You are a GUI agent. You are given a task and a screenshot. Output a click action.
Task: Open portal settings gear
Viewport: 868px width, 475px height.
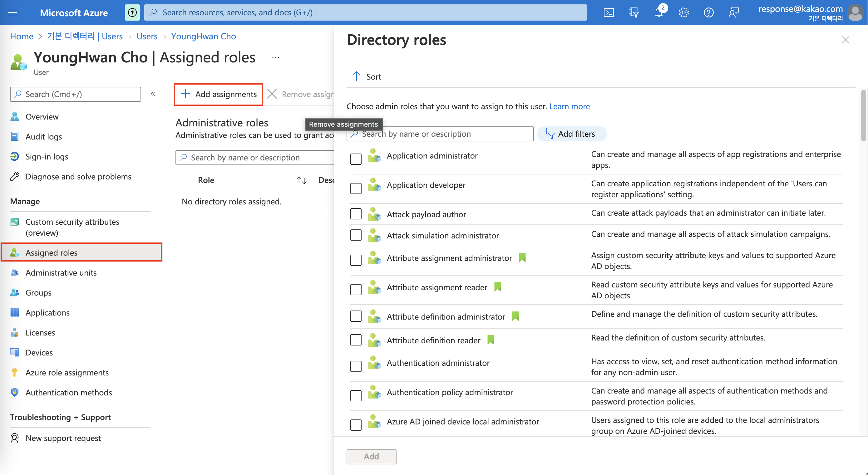[x=684, y=12]
